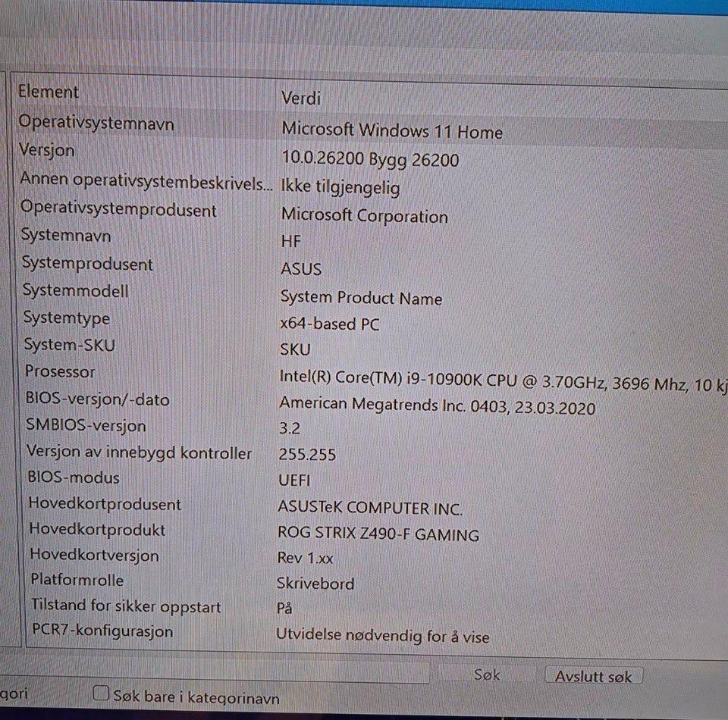Select the Hovedkortprodusent row
This screenshot has height=720, width=728.
(372, 506)
